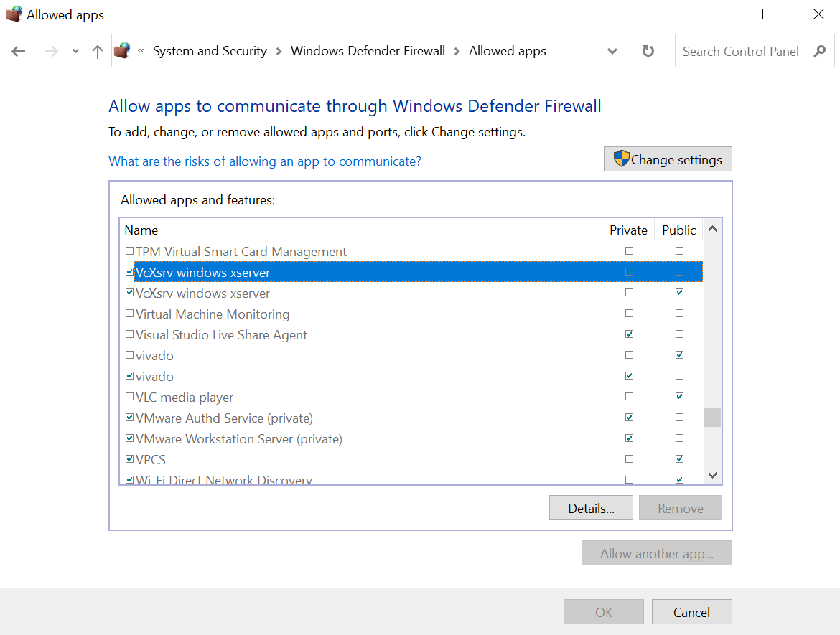Select the Allowed apps breadcrumb
Screen dimensions: 840x635
(x=508, y=51)
